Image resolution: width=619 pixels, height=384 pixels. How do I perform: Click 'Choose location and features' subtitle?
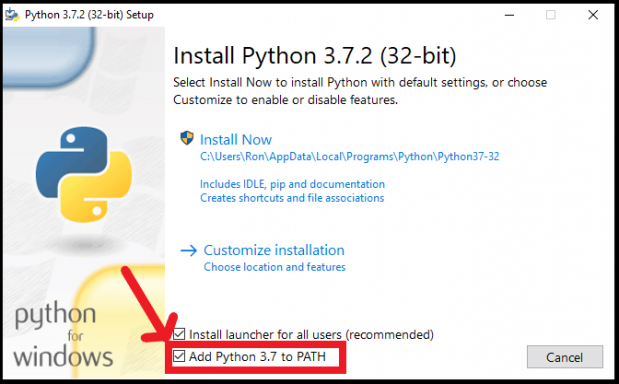point(274,267)
